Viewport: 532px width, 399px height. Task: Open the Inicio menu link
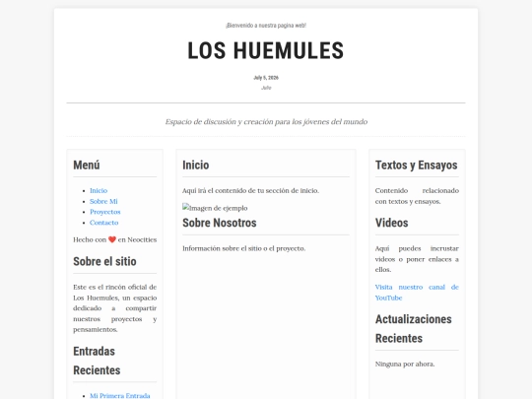click(99, 191)
